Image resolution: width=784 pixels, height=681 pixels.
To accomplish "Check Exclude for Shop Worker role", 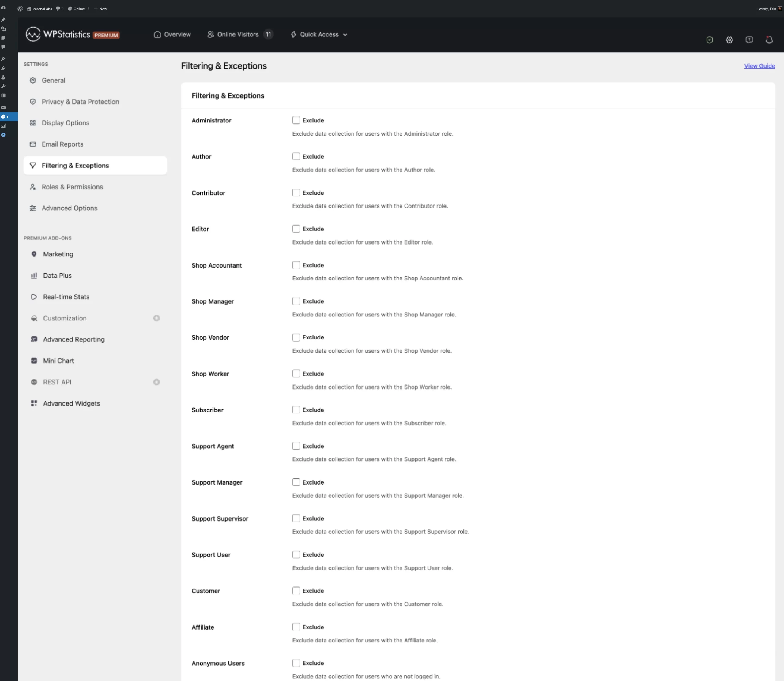I will point(296,374).
